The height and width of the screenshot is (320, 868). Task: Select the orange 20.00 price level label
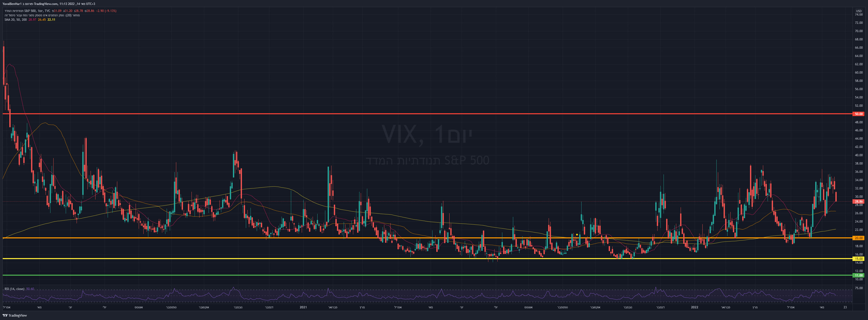859,238
